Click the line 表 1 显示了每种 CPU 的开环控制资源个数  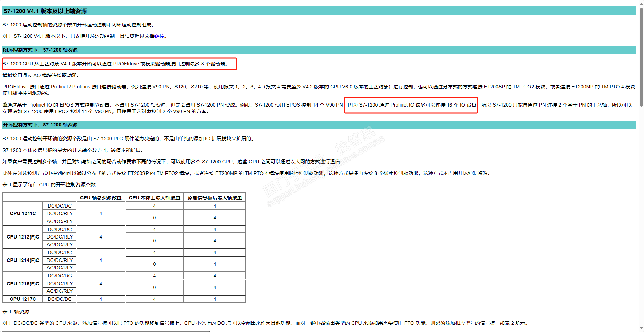(x=49, y=185)
